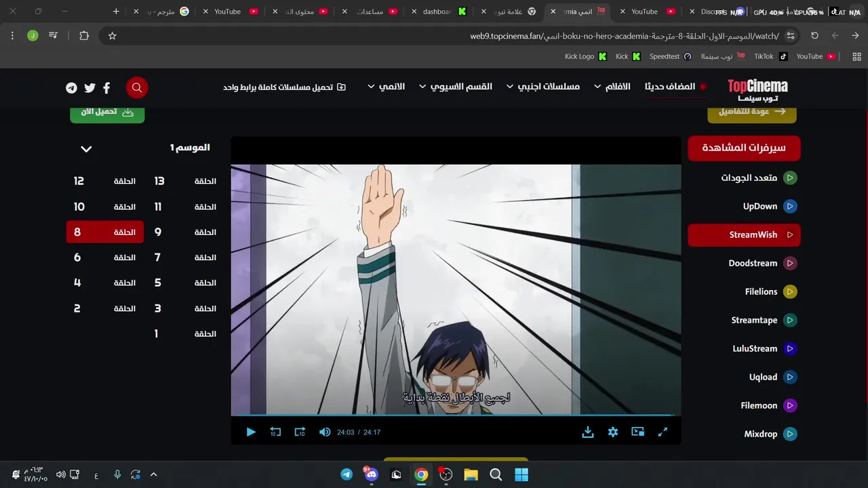Show hidden system tray icons

(x=153, y=474)
